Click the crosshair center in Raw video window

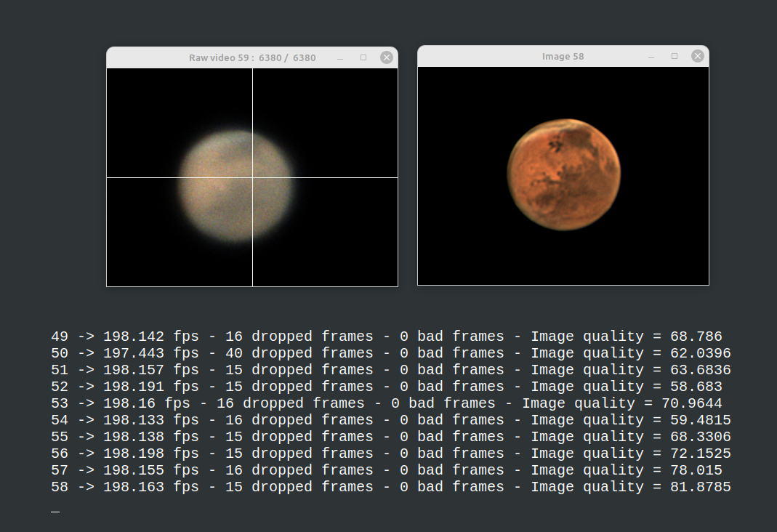tap(253, 177)
